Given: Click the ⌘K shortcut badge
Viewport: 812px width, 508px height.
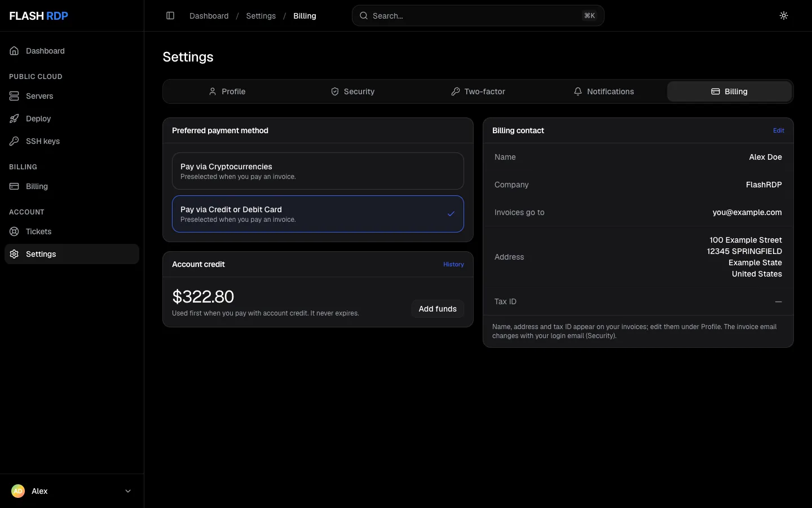Looking at the screenshot, I should coord(590,16).
